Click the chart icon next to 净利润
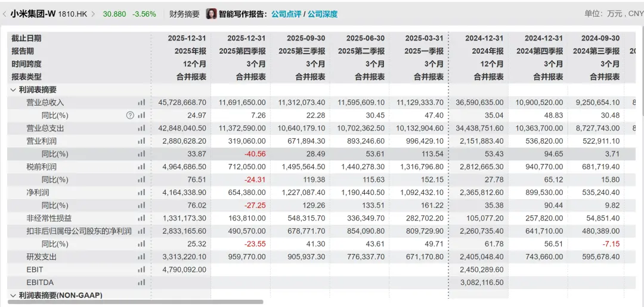This screenshot has height=307, width=644. tap(141, 193)
